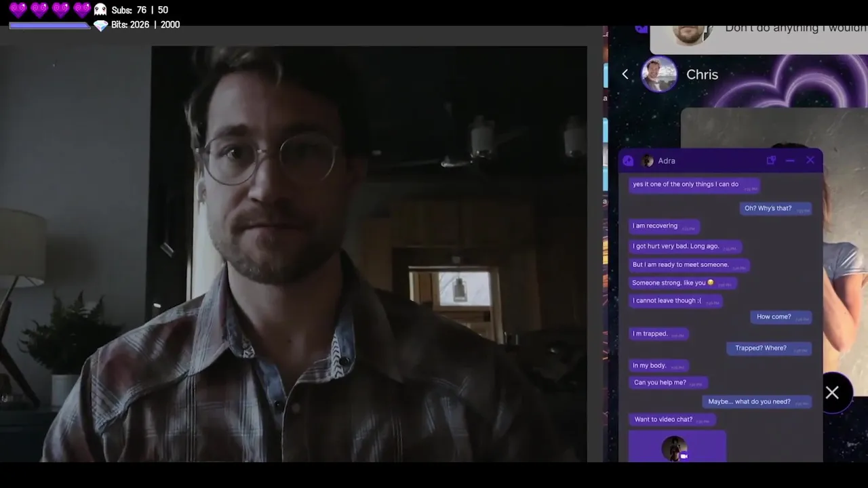The image size is (868, 488).
Task: Go back using the arrow beside Chris
Action: point(625,75)
